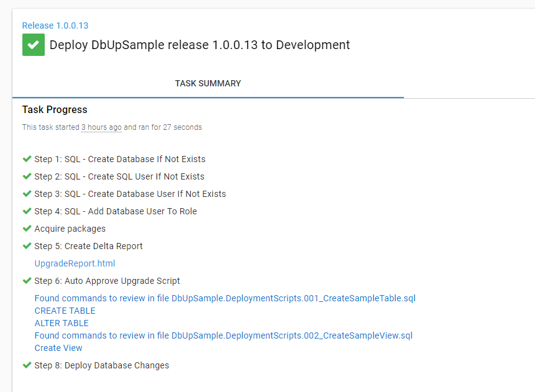Screen dimensions: 535x392
Task: Select the ALTER TABLE highlight line
Action: [x=62, y=323]
